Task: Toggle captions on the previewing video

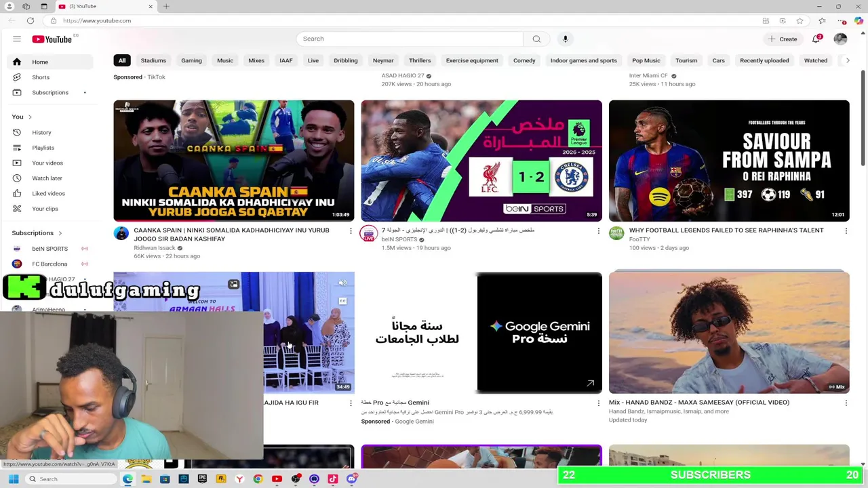Action: tap(342, 301)
